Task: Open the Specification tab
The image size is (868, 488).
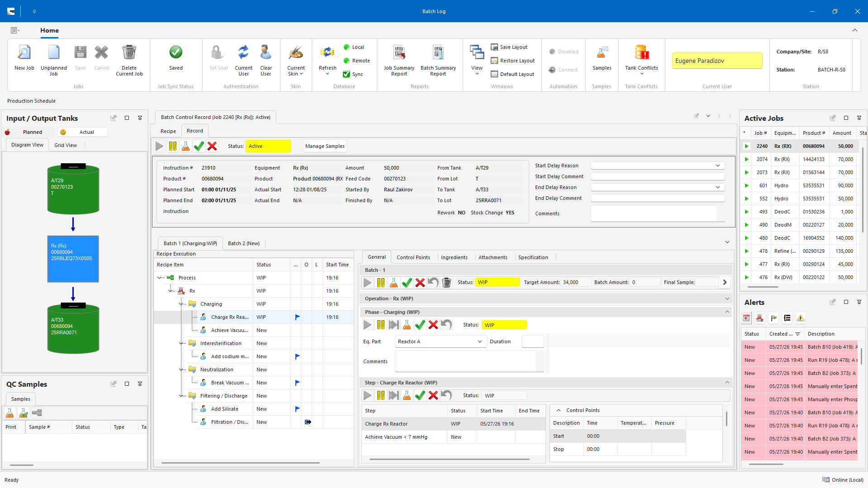Action: pyautogui.click(x=533, y=257)
